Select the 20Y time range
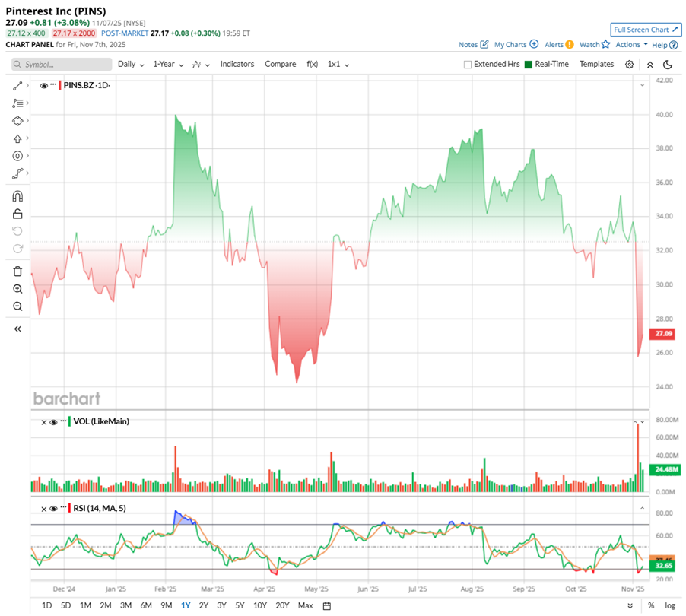Viewport: 686px width, 616px height. click(283, 605)
